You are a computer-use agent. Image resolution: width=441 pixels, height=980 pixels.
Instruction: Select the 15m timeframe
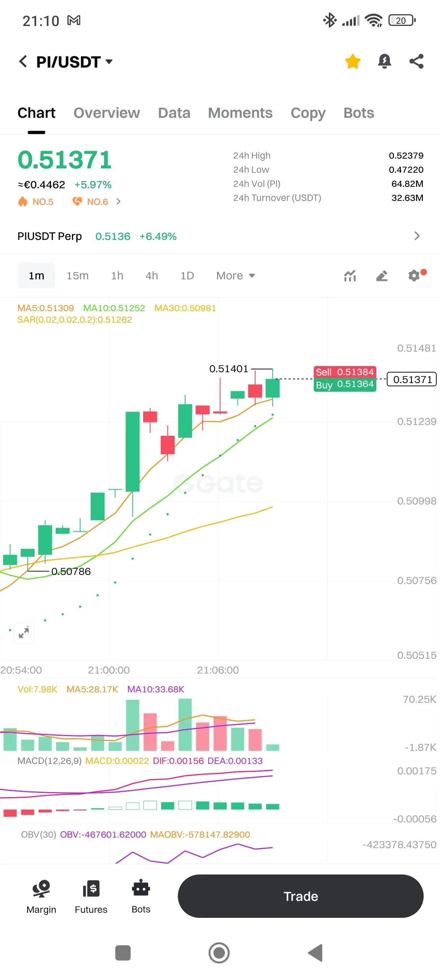(x=78, y=275)
